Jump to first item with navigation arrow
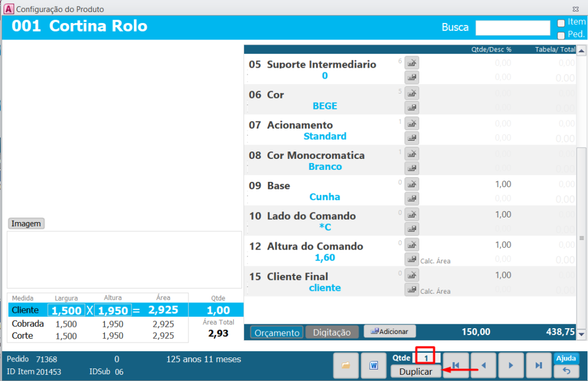The image size is (588, 381). click(456, 366)
